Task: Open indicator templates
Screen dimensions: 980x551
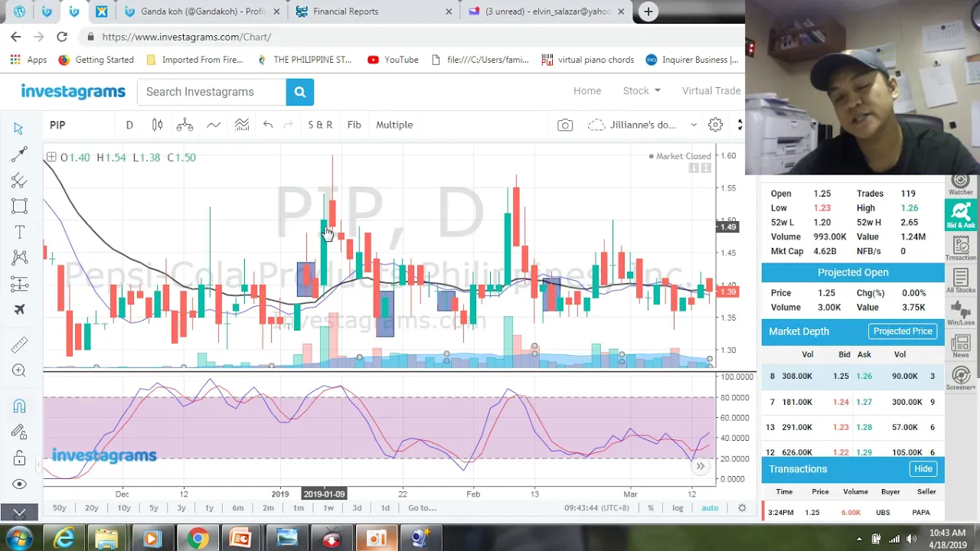Action: click(x=242, y=125)
